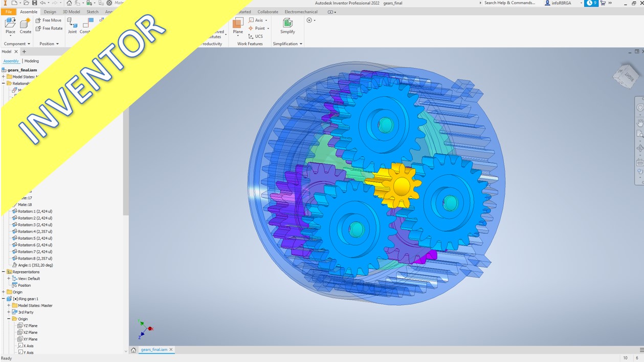Open the Point dropdown arrow
Image resolution: width=644 pixels, height=362 pixels.
(268, 29)
